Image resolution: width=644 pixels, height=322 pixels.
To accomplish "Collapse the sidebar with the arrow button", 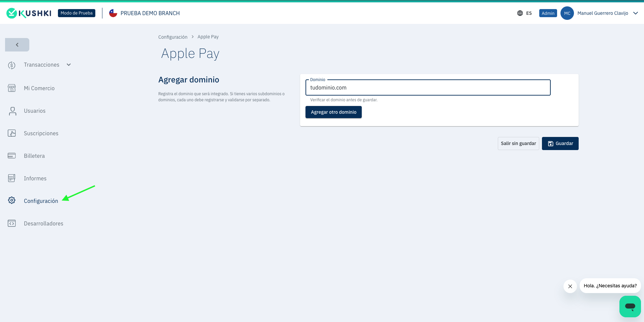I will pos(17,44).
